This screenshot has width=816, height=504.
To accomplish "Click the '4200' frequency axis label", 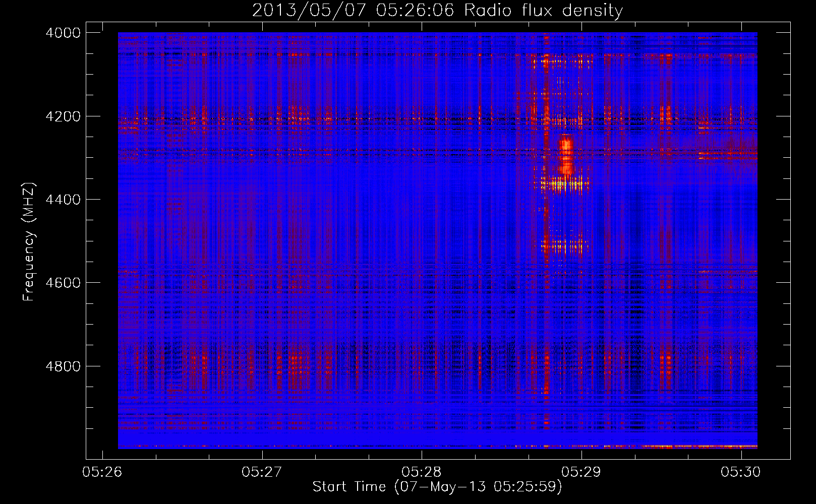I will (x=63, y=116).
